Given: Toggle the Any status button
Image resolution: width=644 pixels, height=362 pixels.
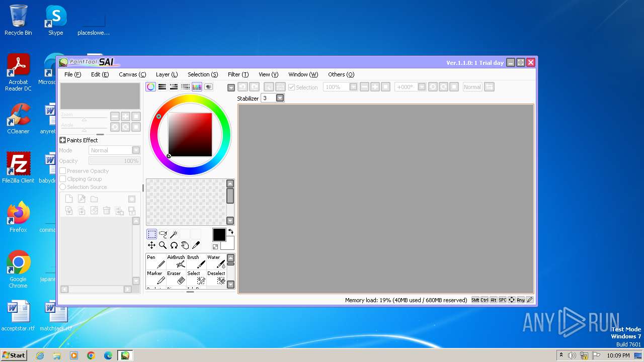Looking at the screenshot, I should click(521, 300).
